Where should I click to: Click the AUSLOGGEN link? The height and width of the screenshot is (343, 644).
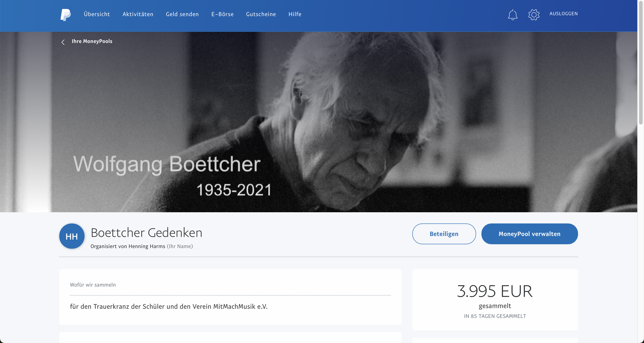(563, 14)
